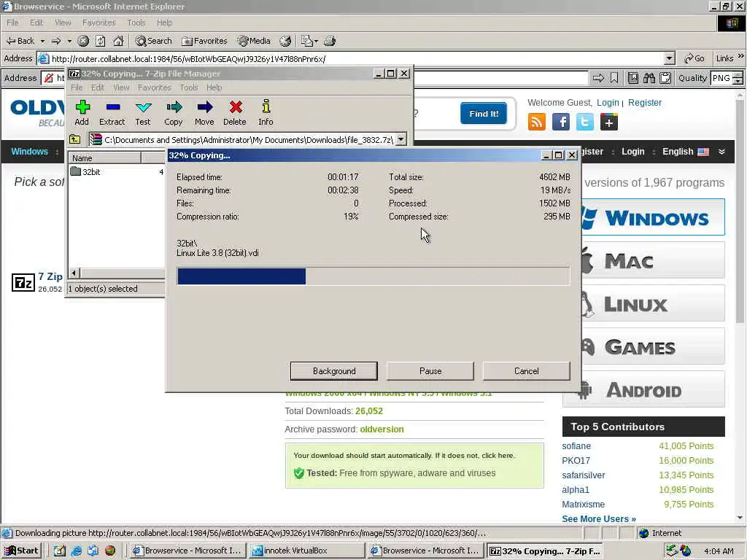This screenshot has width=747, height=560.
Task: Click Login link in site navbar
Action: (x=632, y=152)
